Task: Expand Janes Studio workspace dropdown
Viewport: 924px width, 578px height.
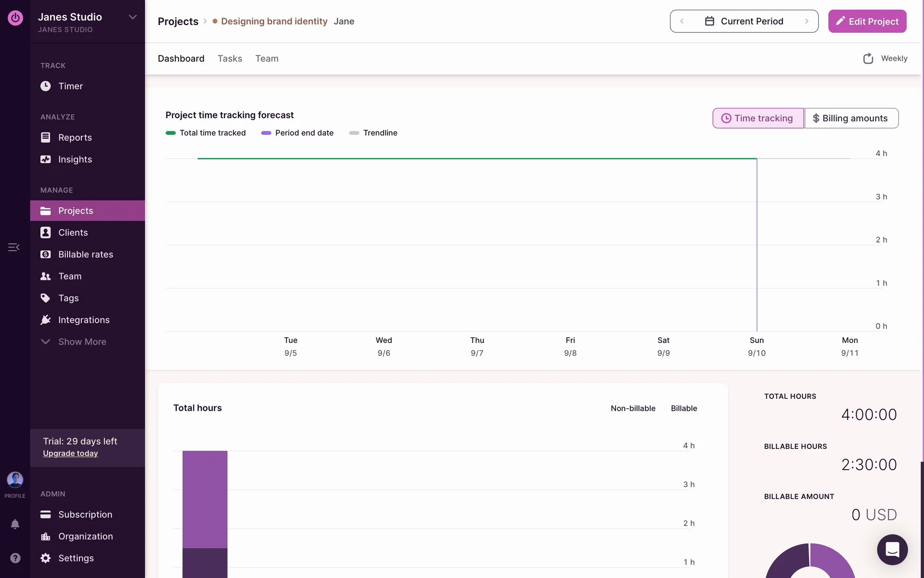Action: pyautogui.click(x=132, y=17)
